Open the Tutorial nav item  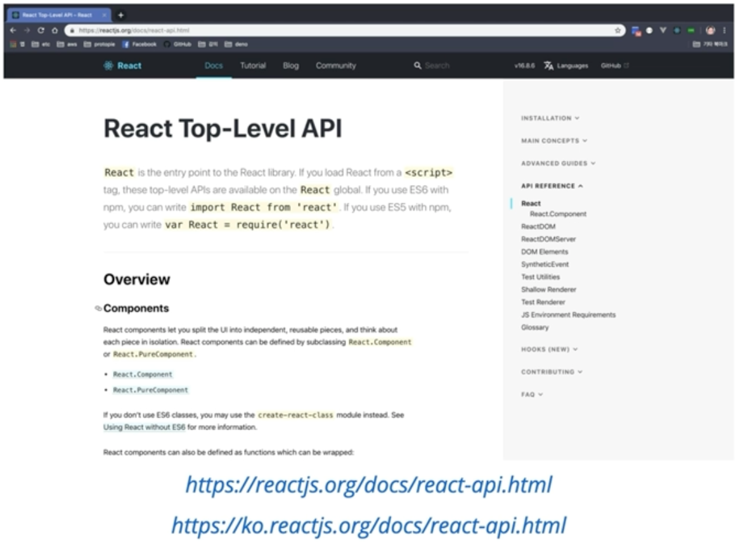pos(253,65)
